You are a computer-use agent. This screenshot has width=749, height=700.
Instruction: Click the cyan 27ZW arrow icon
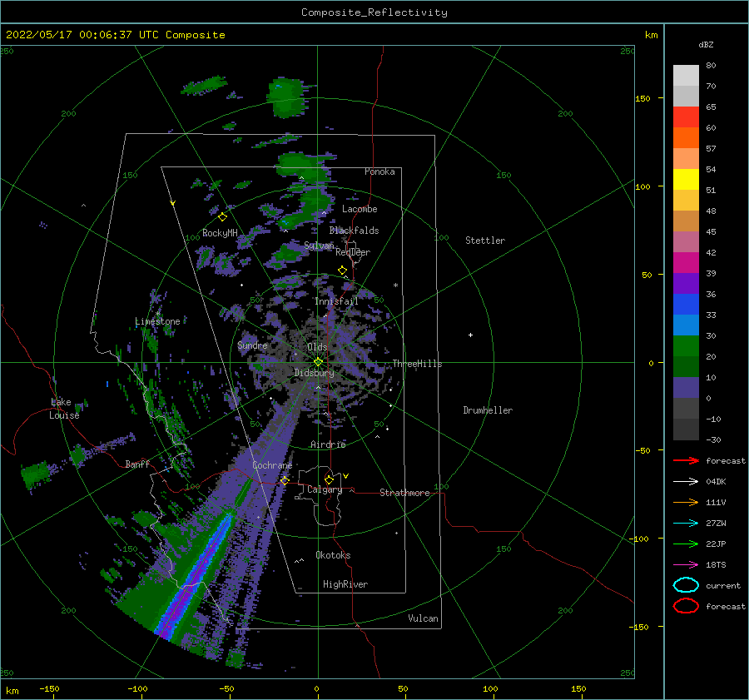(x=686, y=524)
